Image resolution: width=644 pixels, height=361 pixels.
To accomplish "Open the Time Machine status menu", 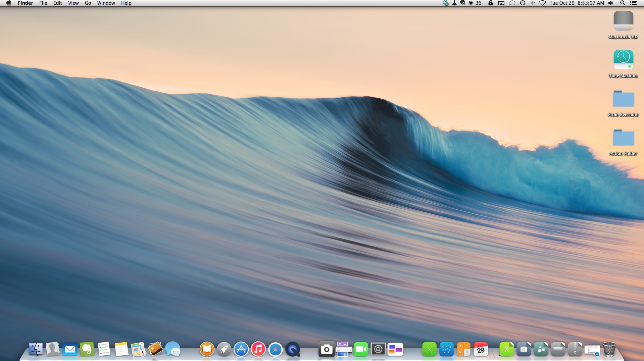I will click(x=523, y=3).
